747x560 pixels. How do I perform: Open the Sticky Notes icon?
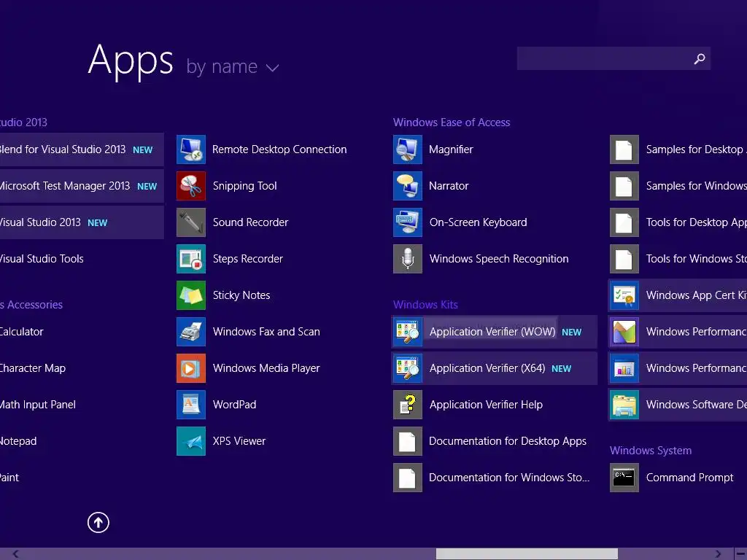click(x=191, y=295)
